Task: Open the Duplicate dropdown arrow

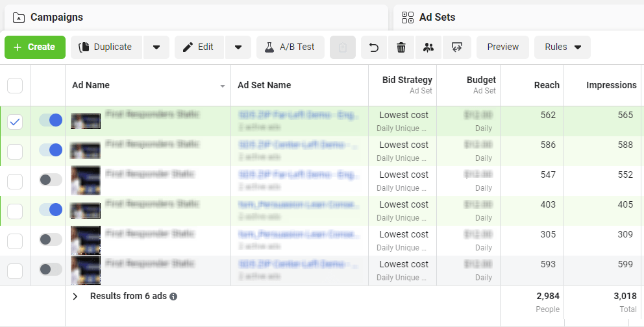Action: [156, 47]
